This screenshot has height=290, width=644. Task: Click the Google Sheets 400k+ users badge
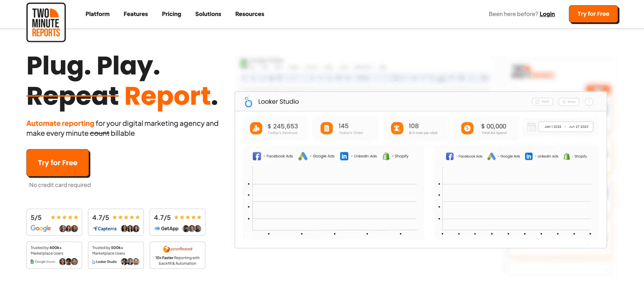pos(54,255)
